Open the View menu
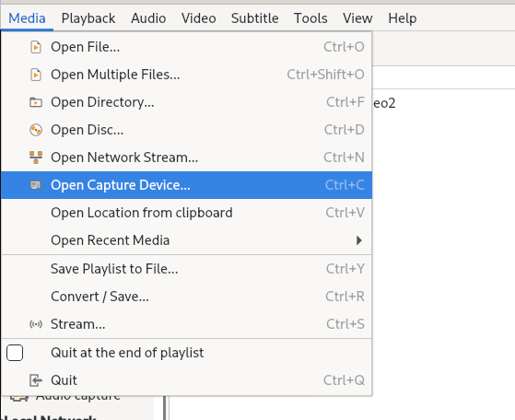Screen dimensions: 515x420 point(357,18)
